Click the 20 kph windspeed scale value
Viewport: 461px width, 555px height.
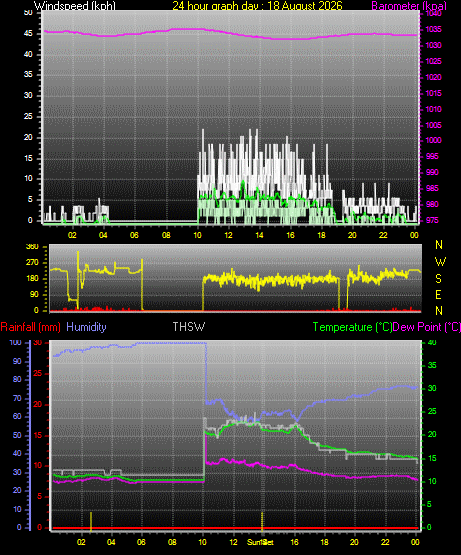28,137
